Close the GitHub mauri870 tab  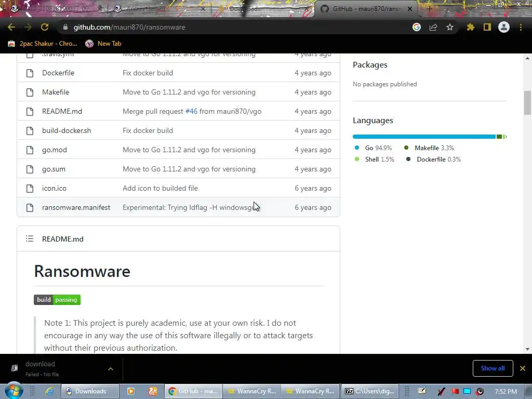[410, 9]
